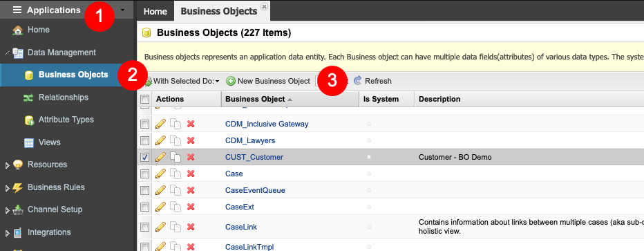This screenshot has height=251, width=644.
Task: Delete the CaseExt row via red X
Action: click(191, 207)
